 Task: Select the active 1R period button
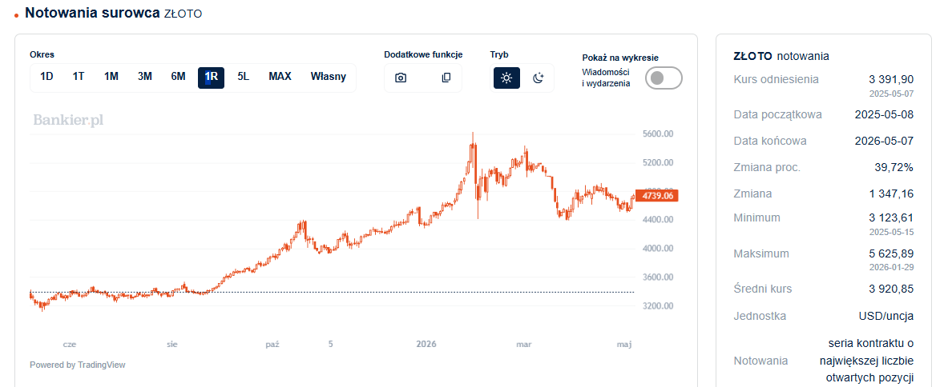[211, 77]
